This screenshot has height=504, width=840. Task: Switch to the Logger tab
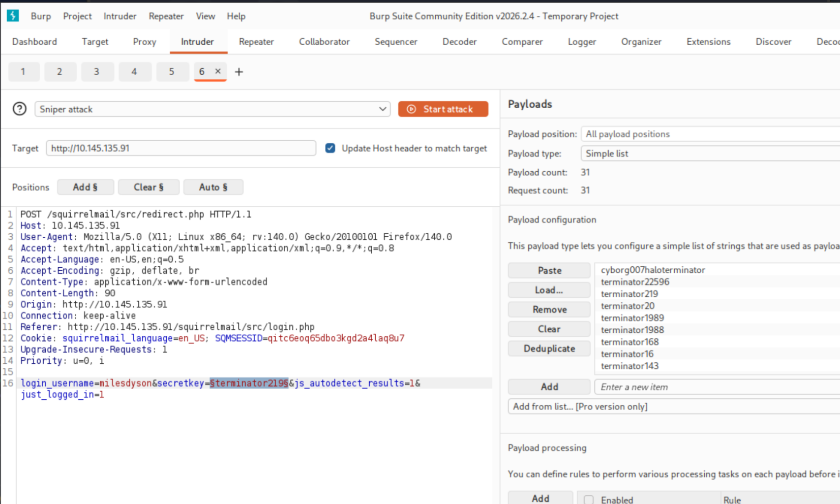(582, 42)
